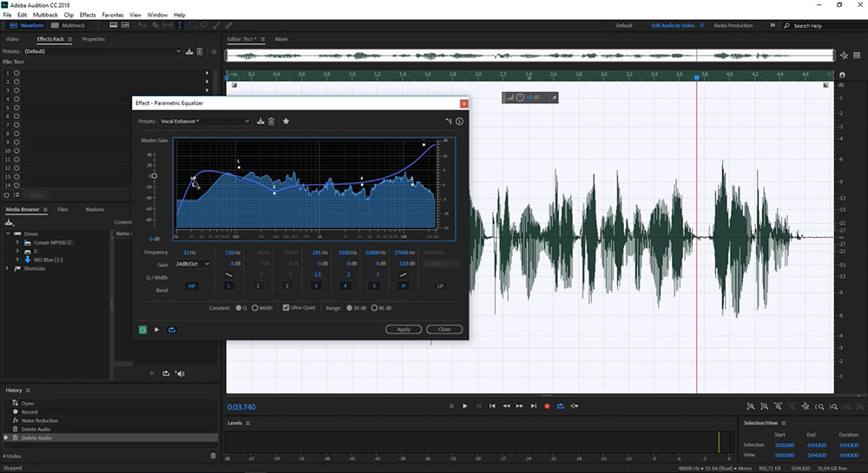
Task: Expand Drives tree node
Action: click(x=9, y=234)
